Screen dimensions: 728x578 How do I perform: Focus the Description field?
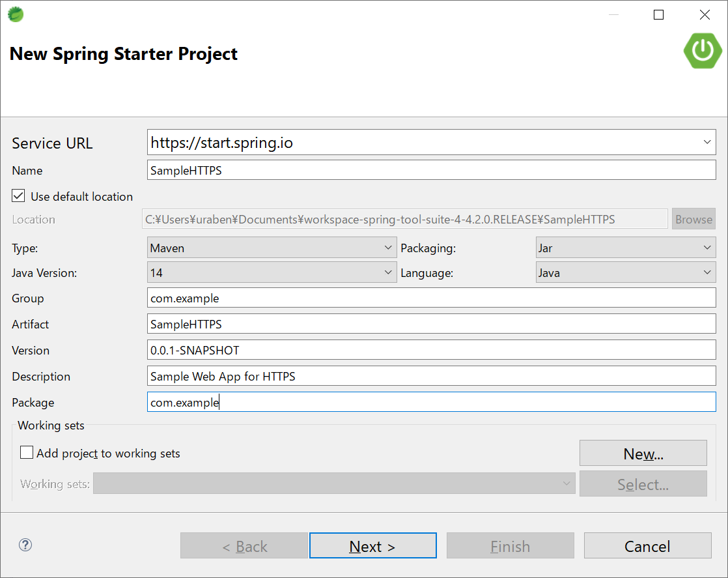pyautogui.click(x=431, y=376)
